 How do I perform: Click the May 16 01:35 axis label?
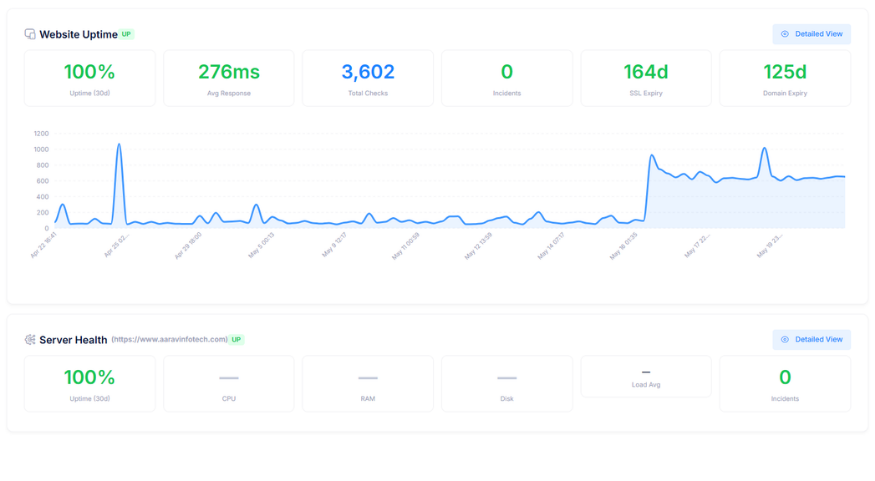tap(623, 246)
